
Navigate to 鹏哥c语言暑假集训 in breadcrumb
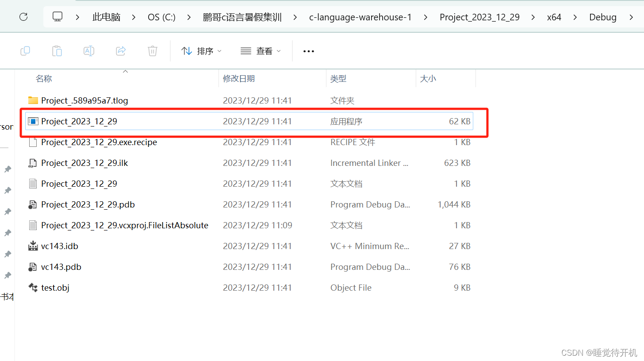[242, 17]
